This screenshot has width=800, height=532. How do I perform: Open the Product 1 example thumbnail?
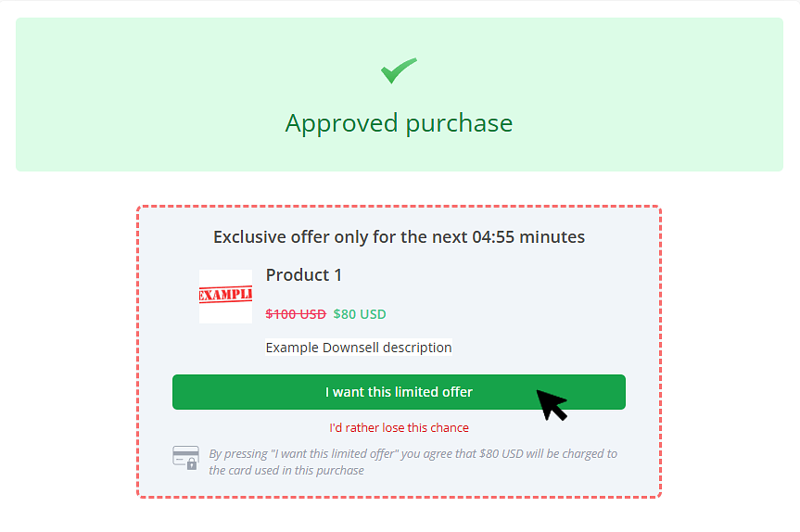pyautogui.click(x=225, y=297)
